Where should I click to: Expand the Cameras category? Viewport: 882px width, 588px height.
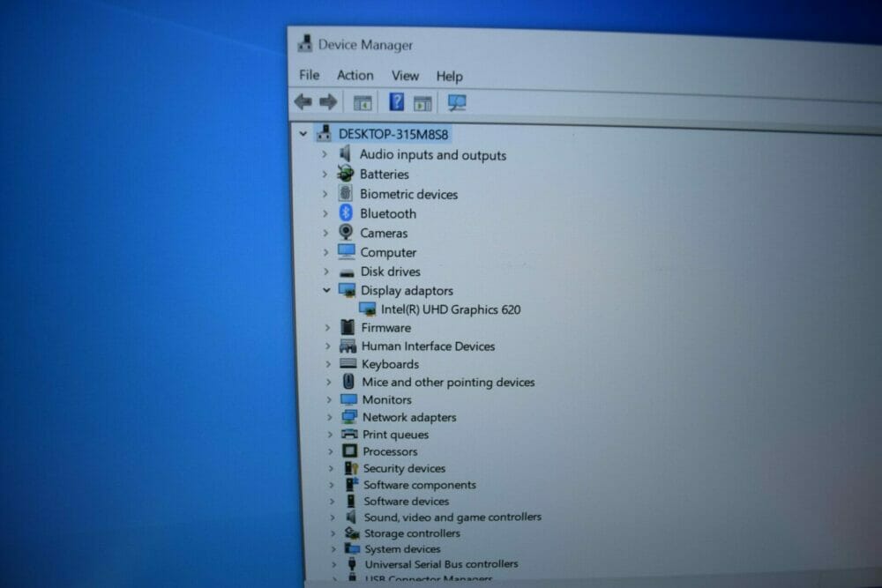pyautogui.click(x=325, y=233)
